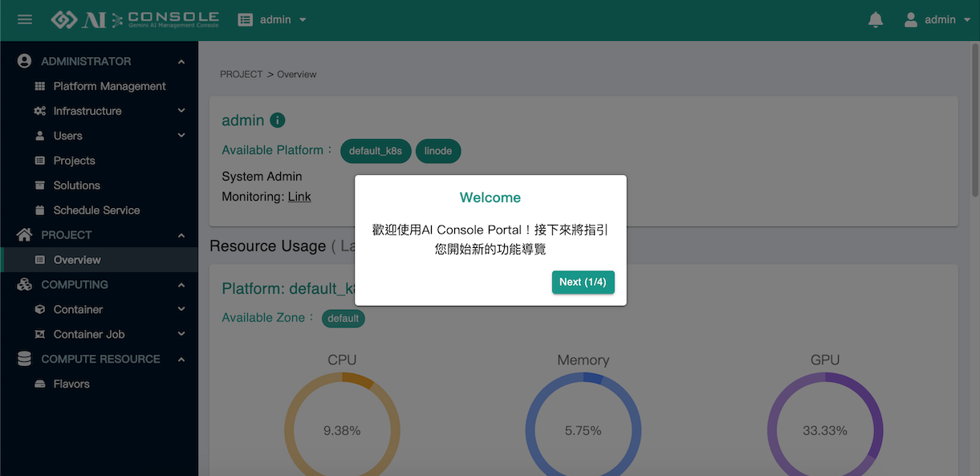
Task: Open Platform Management in the sidebar
Action: [x=99, y=86]
